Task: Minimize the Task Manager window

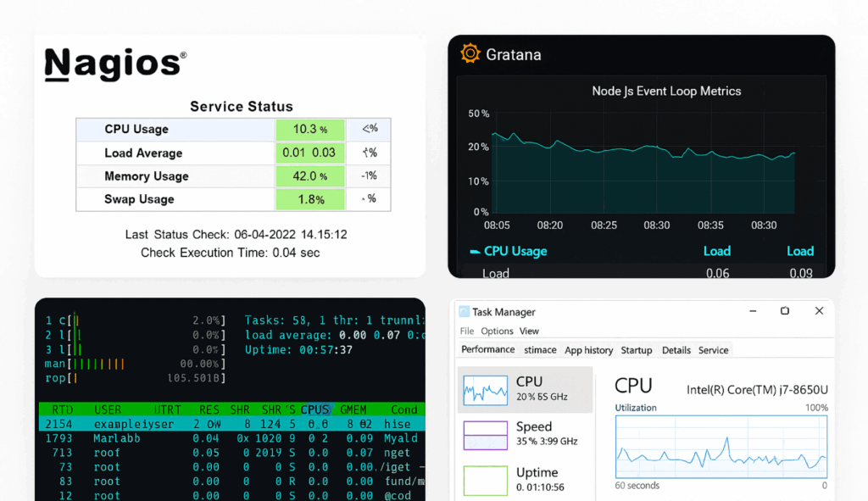Action: point(753,311)
